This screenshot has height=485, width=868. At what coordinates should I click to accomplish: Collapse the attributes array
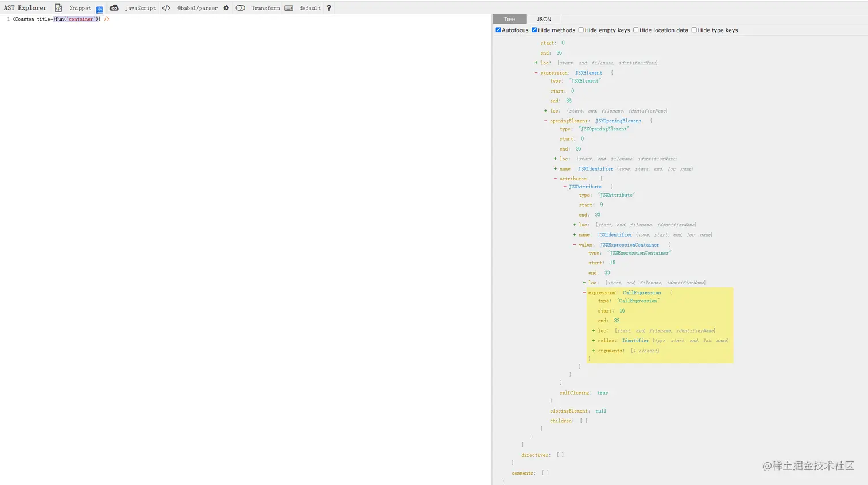pyautogui.click(x=555, y=179)
